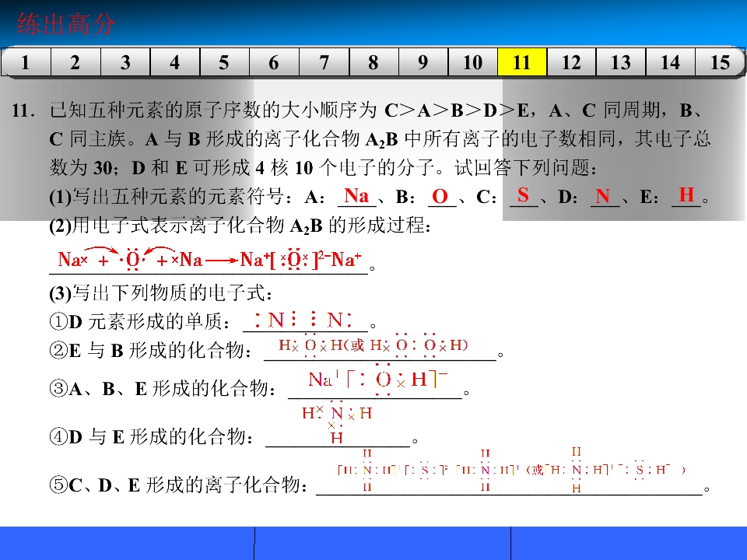The image size is (747, 560).
Task: Click item ①D 元素形成的单质
Action: (x=139, y=321)
